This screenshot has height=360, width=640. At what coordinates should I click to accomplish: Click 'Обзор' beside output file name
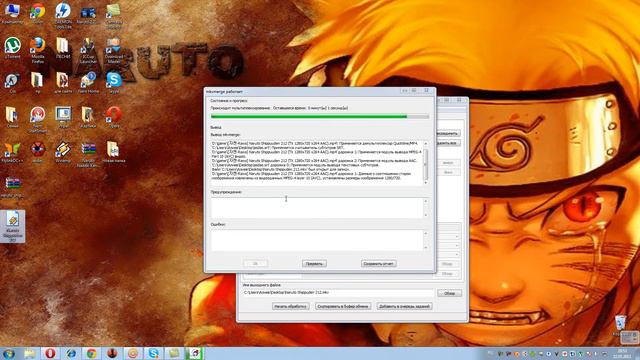coord(449,293)
